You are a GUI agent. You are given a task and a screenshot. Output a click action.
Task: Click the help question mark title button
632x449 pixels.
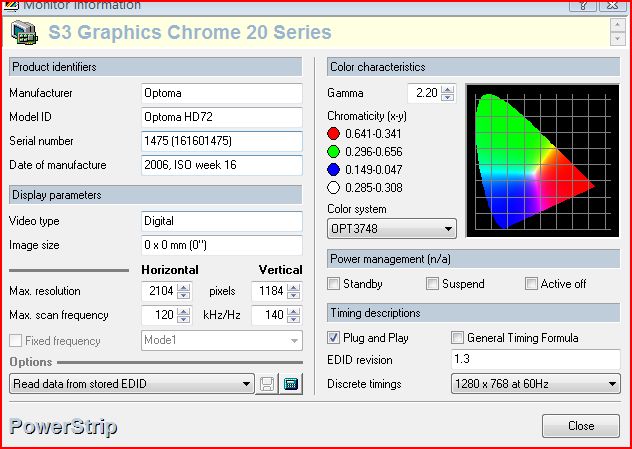582,5
